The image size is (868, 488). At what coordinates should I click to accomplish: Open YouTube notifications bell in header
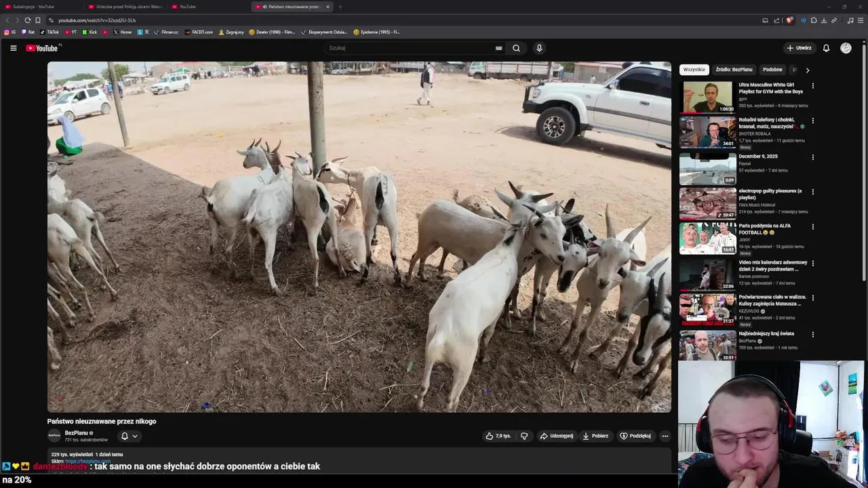coord(826,48)
